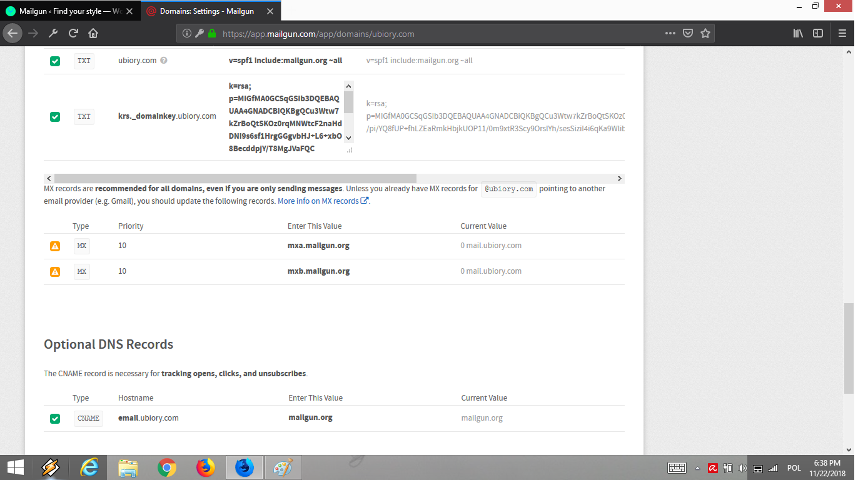Viewport: 868px width, 480px height.
Task: Click the current value in the mxb row
Action: pos(491,271)
